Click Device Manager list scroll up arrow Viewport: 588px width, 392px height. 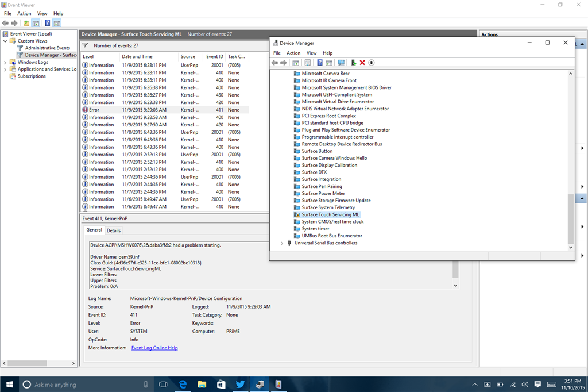[570, 74]
